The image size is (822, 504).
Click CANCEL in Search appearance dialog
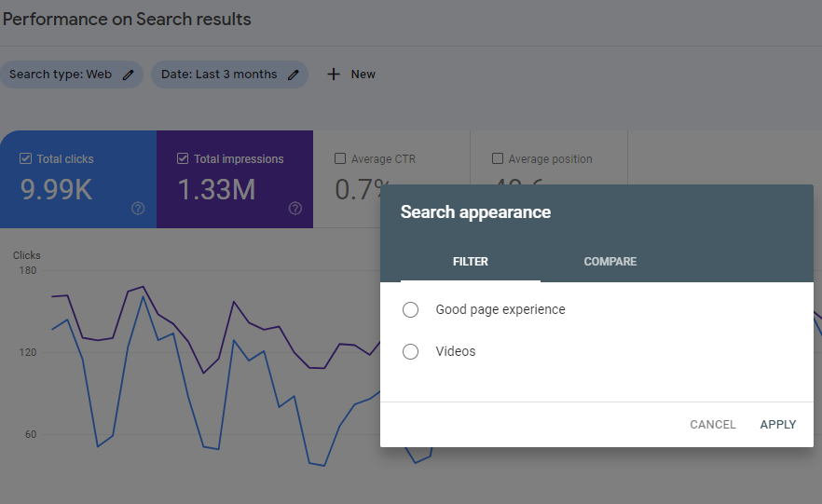coord(712,425)
